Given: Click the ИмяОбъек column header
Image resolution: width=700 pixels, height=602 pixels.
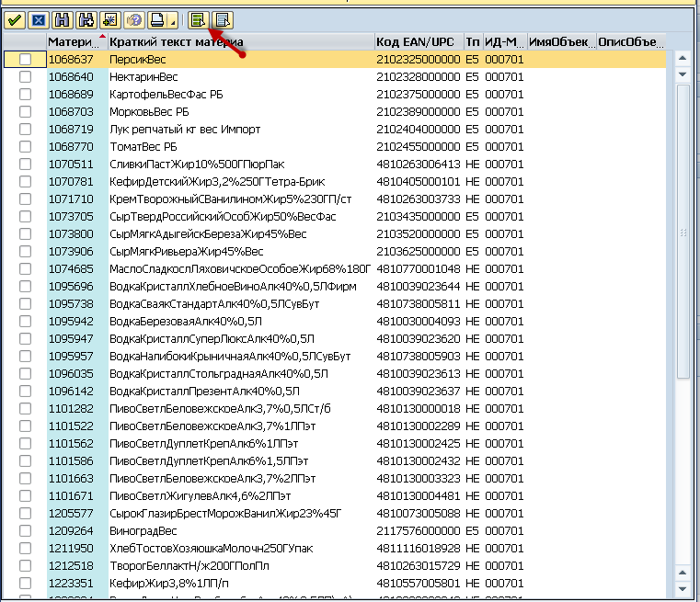Looking at the screenshot, I should pyautogui.click(x=562, y=42).
